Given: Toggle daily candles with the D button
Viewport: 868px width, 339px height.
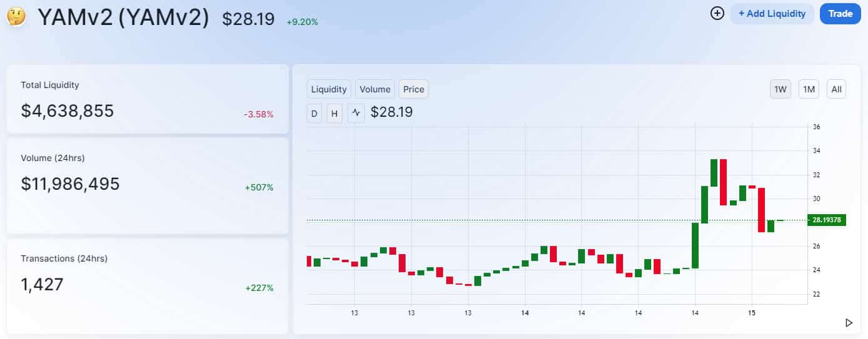Looking at the screenshot, I should (x=314, y=113).
